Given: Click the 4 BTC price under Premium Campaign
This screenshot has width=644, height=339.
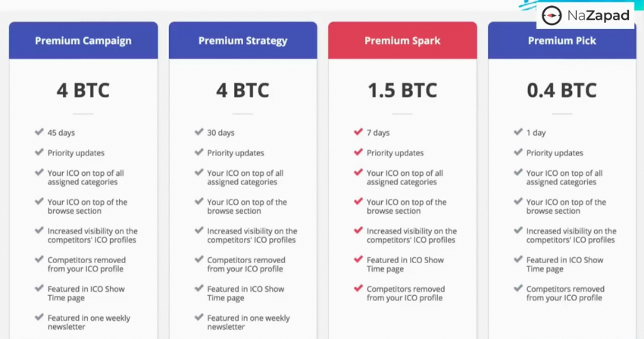Looking at the screenshot, I should click(x=83, y=90).
